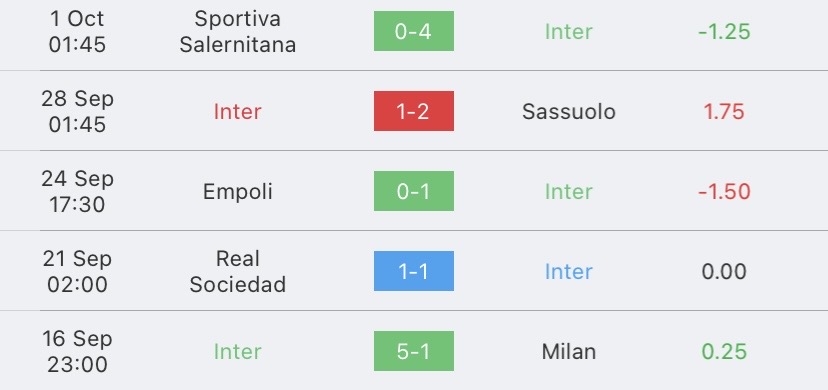Open the 0-4 score badge for Salernitana vs Inter
Viewport: 828px width, 390px height.
[x=413, y=31]
